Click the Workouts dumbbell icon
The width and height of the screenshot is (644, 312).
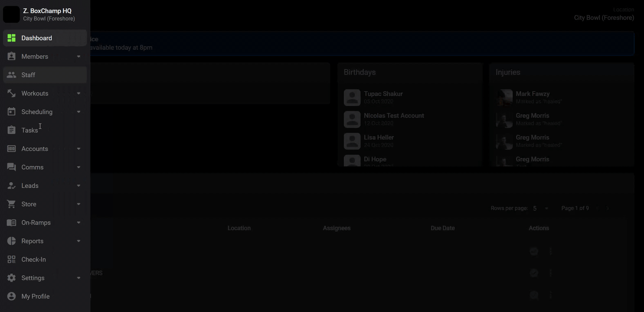[11, 93]
